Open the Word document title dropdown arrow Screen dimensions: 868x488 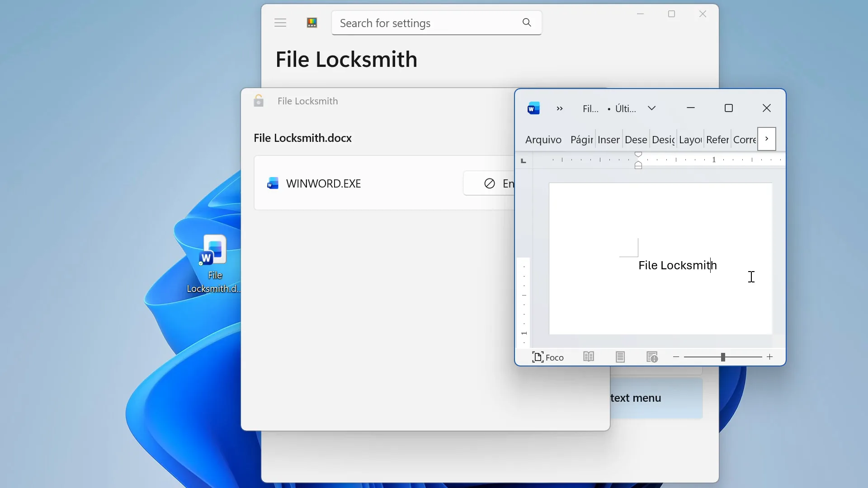(651, 108)
